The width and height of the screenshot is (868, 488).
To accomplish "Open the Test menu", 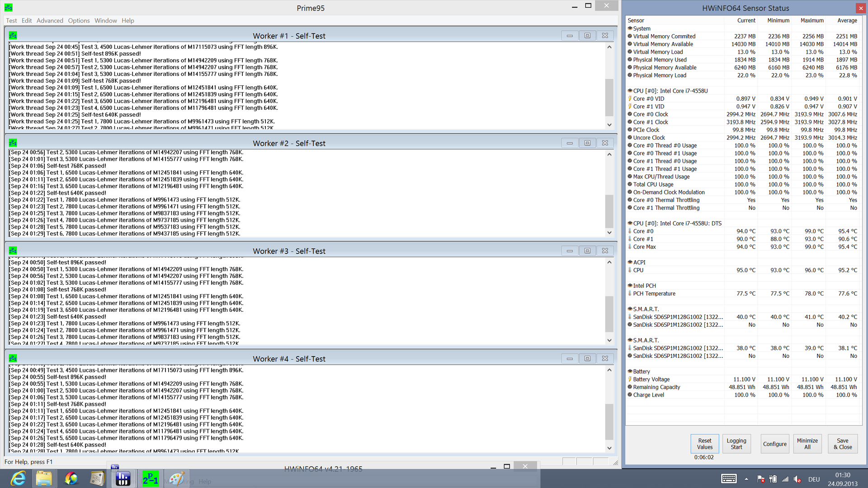I will 11,21.
